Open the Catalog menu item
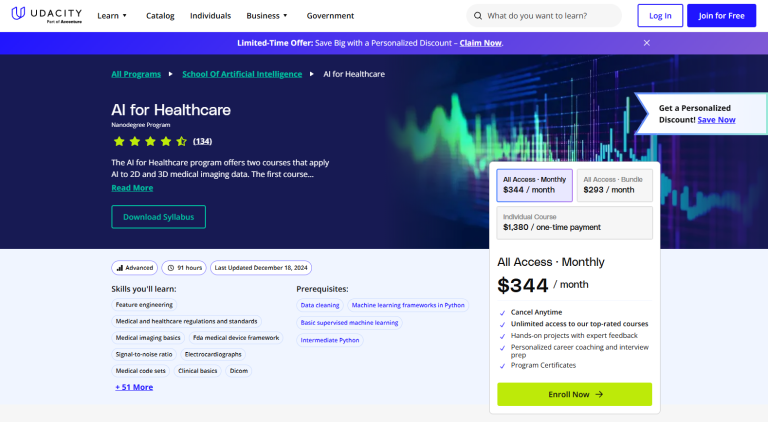Viewport: 768px width, 422px height. click(x=160, y=16)
